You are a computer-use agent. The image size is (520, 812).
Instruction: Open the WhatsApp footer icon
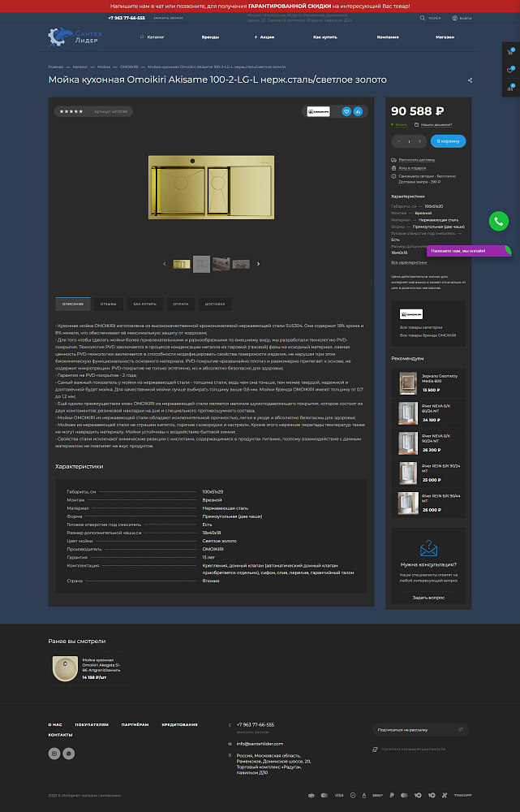click(x=69, y=754)
